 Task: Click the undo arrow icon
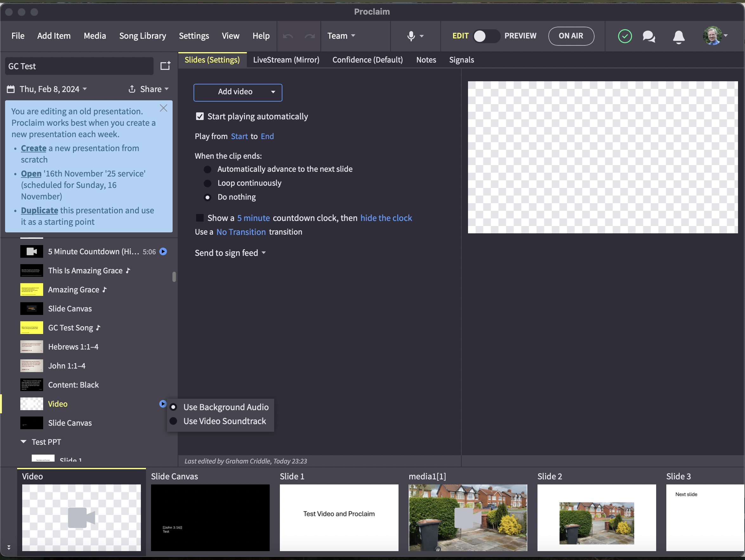288,36
